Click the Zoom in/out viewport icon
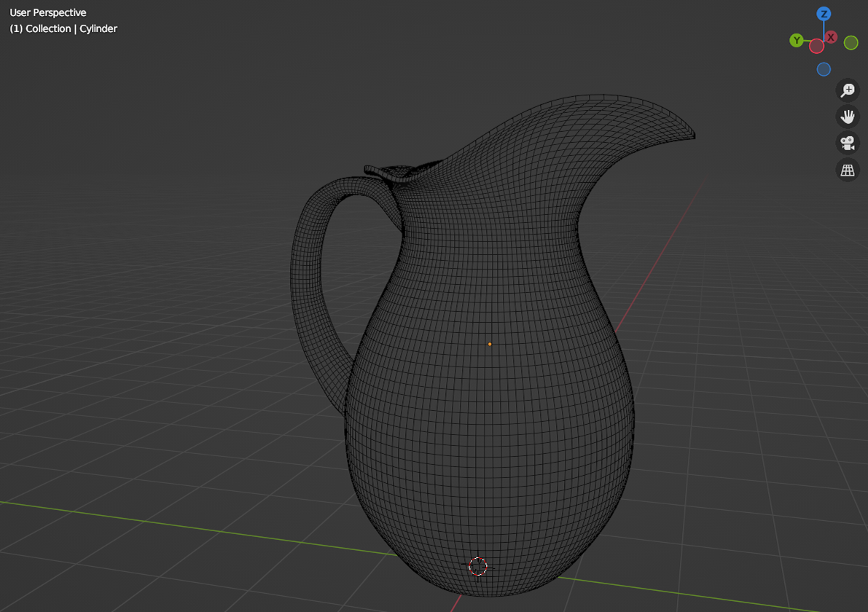The width and height of the screenshot is (868, 612). click(848, 90)
